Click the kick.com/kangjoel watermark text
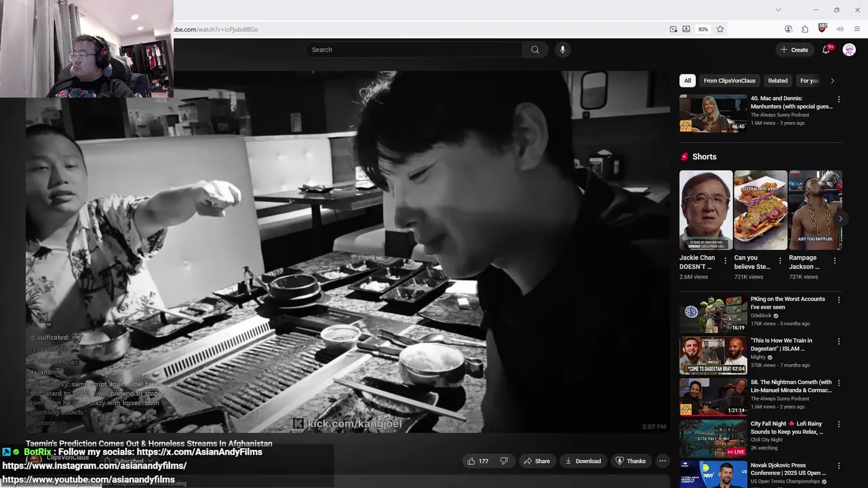The width and height of the screenshot is (868, 488). click(355, 424)
